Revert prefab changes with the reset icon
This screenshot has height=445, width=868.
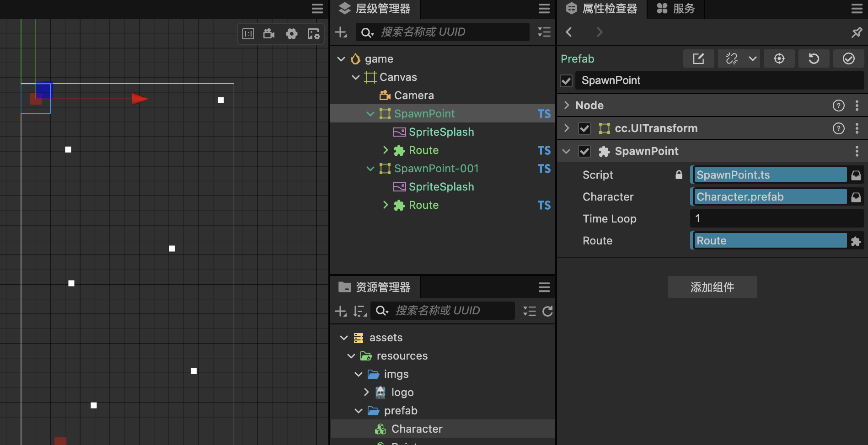pyautogui.click(x=814, y=58)
